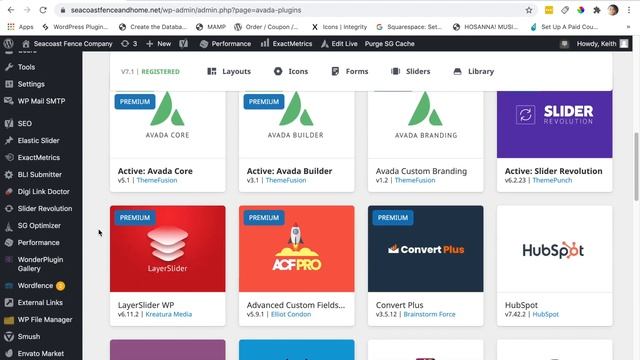The image size is (640, 360).
Task: Open ThemePunch author link
Action: click(x=552, y=180)
